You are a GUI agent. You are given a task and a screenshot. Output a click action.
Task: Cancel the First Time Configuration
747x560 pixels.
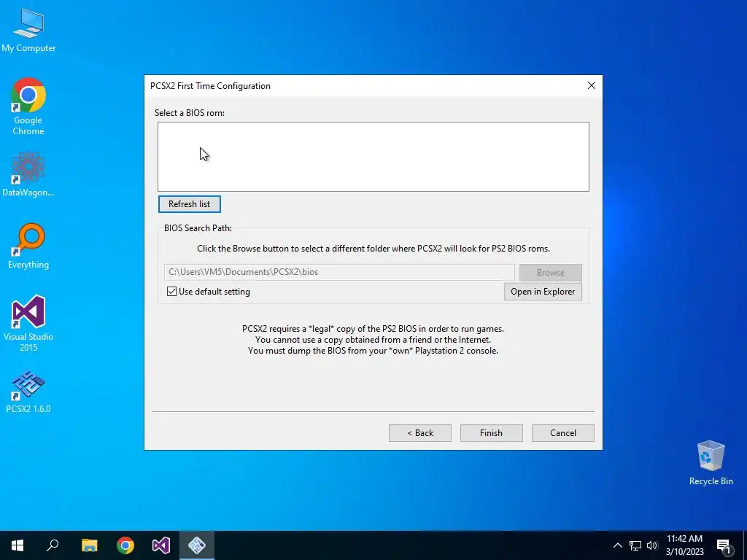(562, 433)
